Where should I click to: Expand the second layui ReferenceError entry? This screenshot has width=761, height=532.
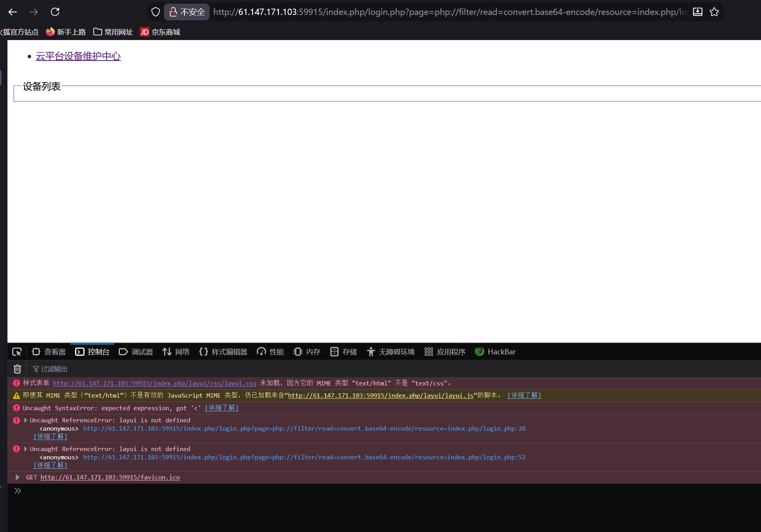click(x=26, y=449)
